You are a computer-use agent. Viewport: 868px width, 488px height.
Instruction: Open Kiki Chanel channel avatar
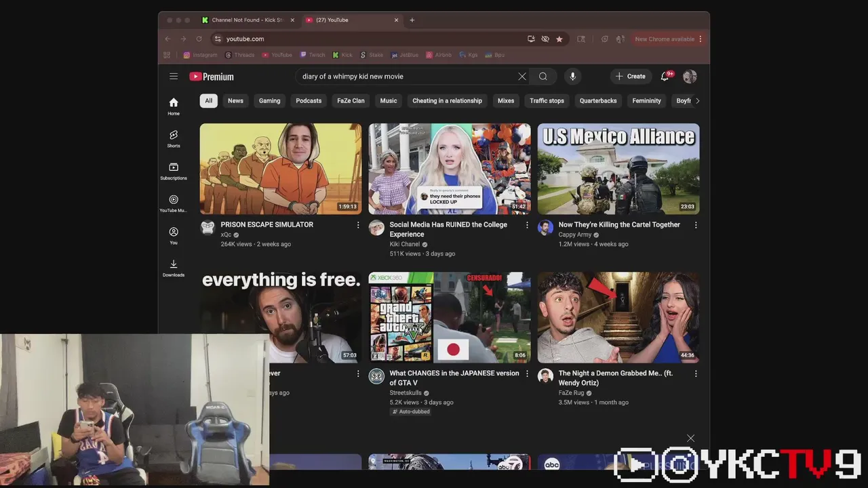pos(376,228)
